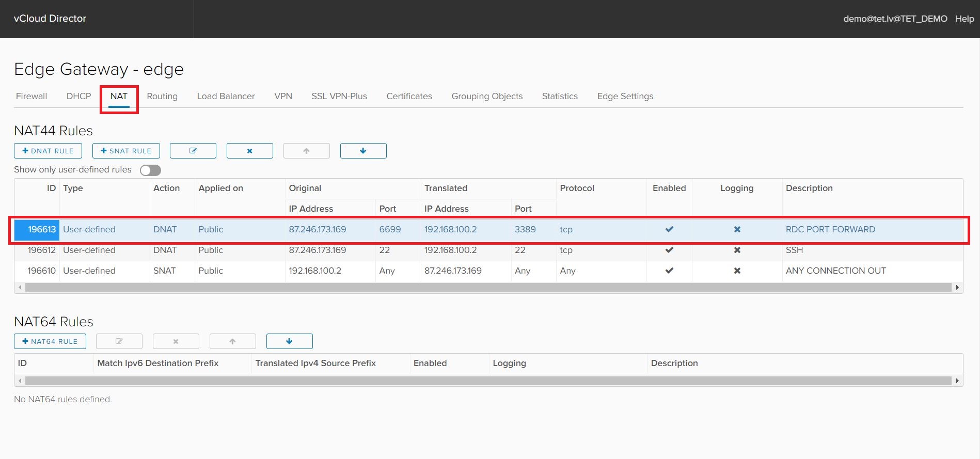Click logging X mark in ANY CONNECTION OUT row
980x459 pixels.
737,271
